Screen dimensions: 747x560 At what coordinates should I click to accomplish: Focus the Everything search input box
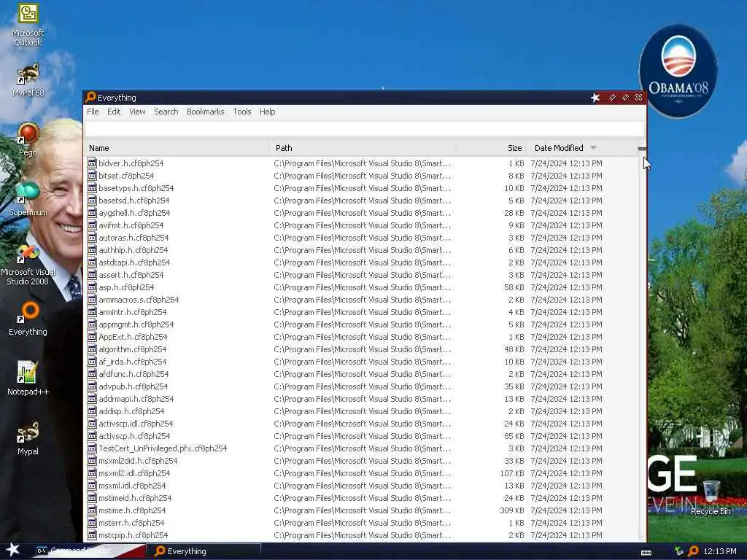(365, 128)
